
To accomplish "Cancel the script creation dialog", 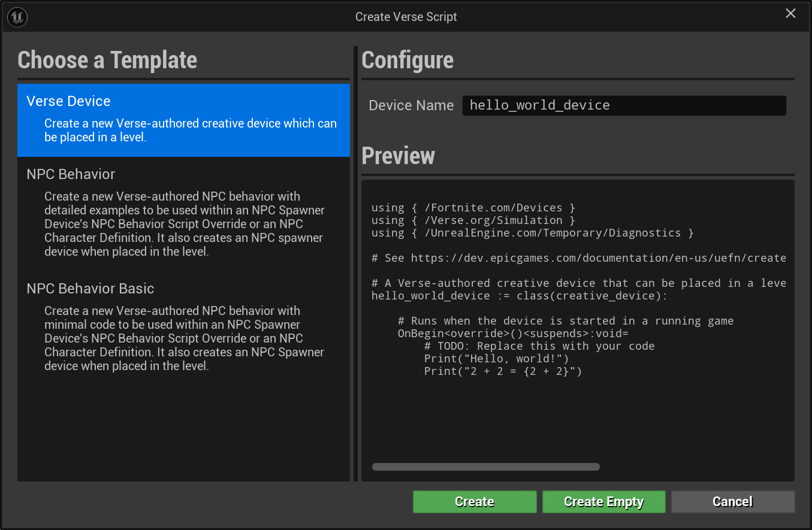I will pyautogui.click(x=732, y=502).
